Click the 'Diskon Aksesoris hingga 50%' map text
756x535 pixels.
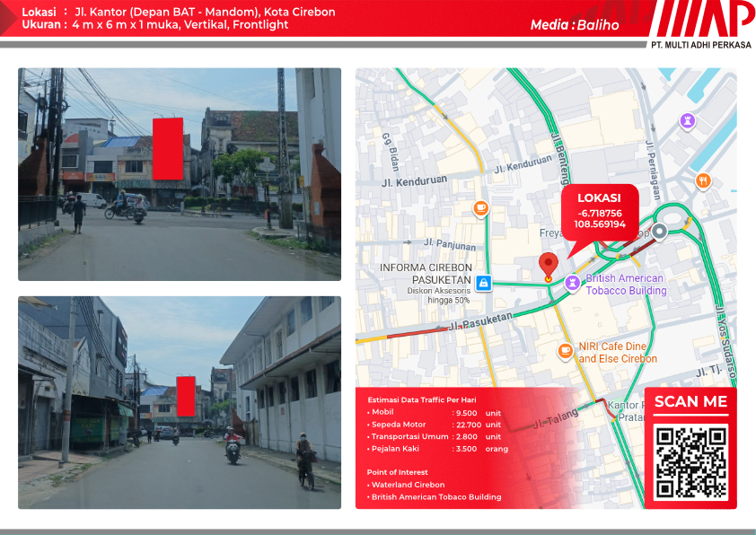[x=438, y=295]
